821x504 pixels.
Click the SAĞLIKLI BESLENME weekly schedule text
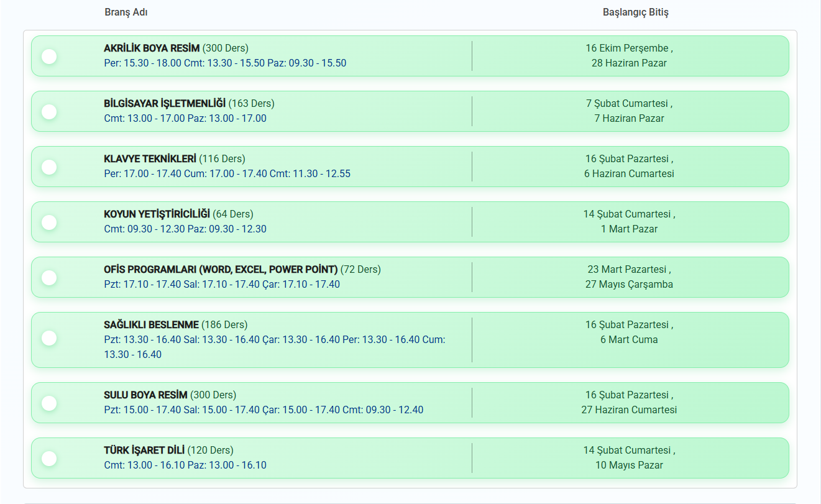(274, 340)
